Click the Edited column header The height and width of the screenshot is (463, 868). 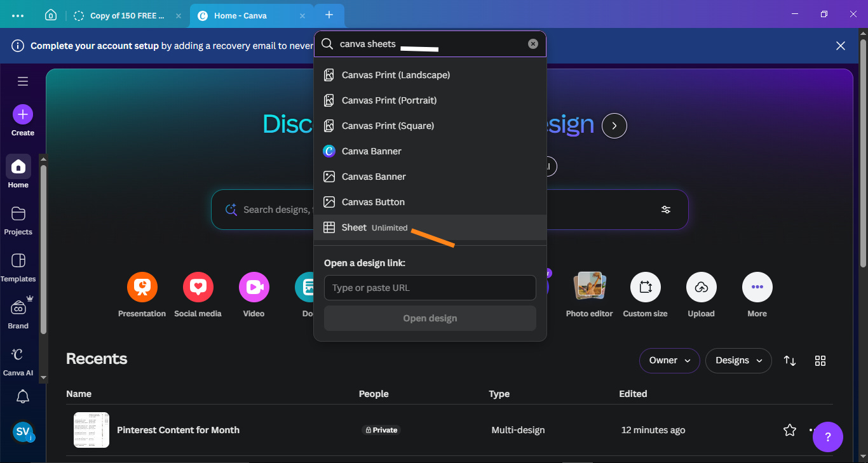pyautogui.click(x=633, y=394)
